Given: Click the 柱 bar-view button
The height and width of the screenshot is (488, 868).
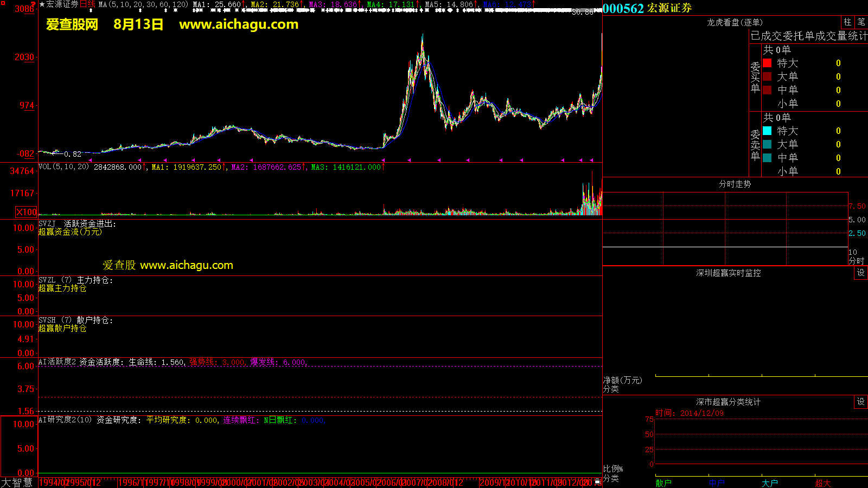Looking at the screenshot, I should 847,22.
